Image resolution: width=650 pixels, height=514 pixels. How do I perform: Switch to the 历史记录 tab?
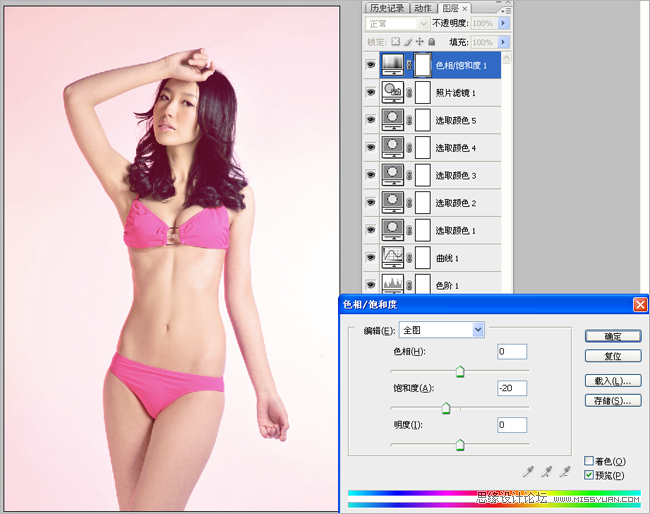(x=386, y=8)
